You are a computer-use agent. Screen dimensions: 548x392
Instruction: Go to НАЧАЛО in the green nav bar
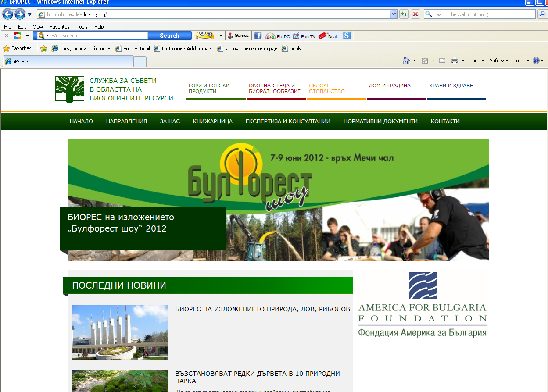click(81, 121)
